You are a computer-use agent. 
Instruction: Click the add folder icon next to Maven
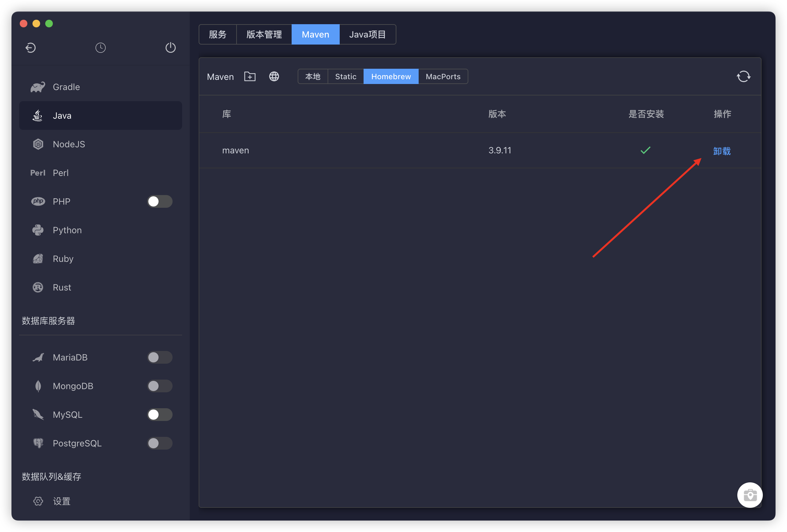pyautogui.click(x=250, y=76)
